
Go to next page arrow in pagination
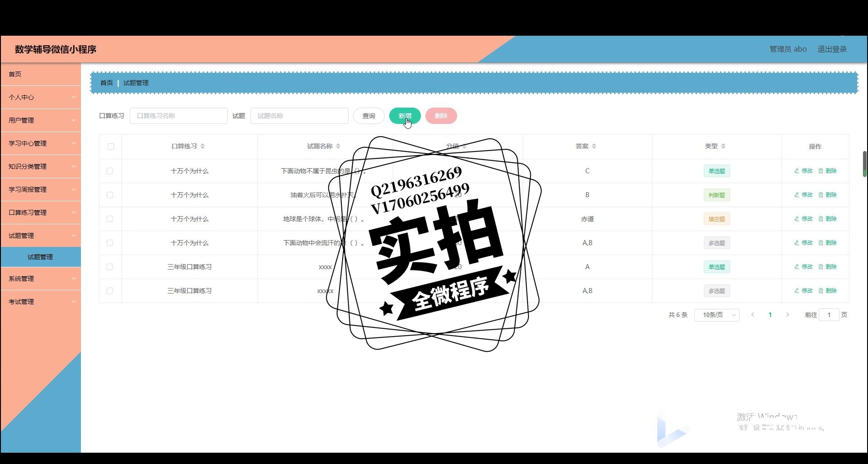coord(788,315)
